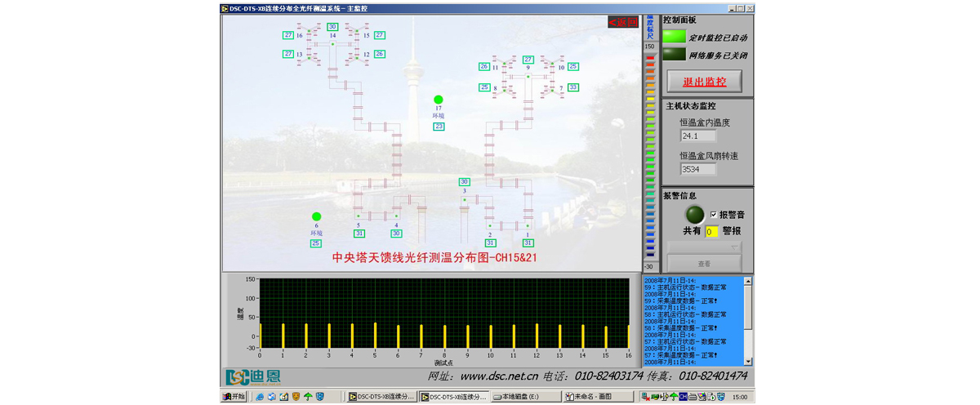Screen dimensions: 980x405
Task: Click the green environment sensor point 6
Action: 317,216
